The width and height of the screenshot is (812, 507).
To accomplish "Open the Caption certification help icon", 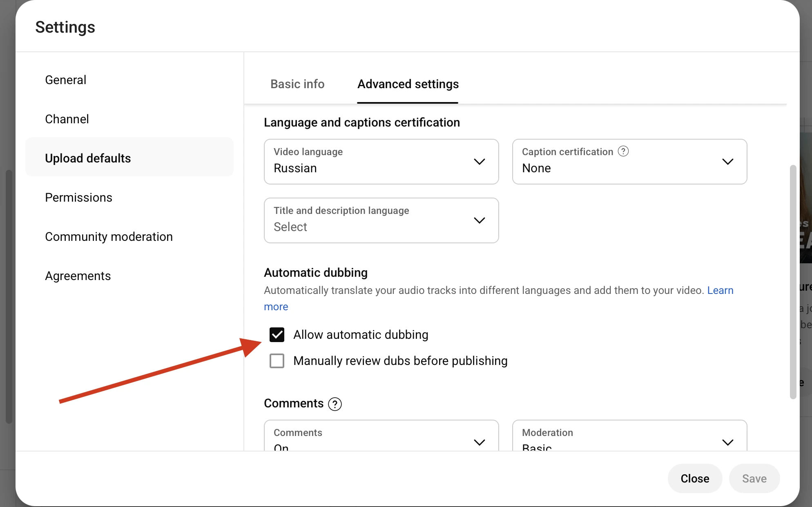I will [623, 151].
